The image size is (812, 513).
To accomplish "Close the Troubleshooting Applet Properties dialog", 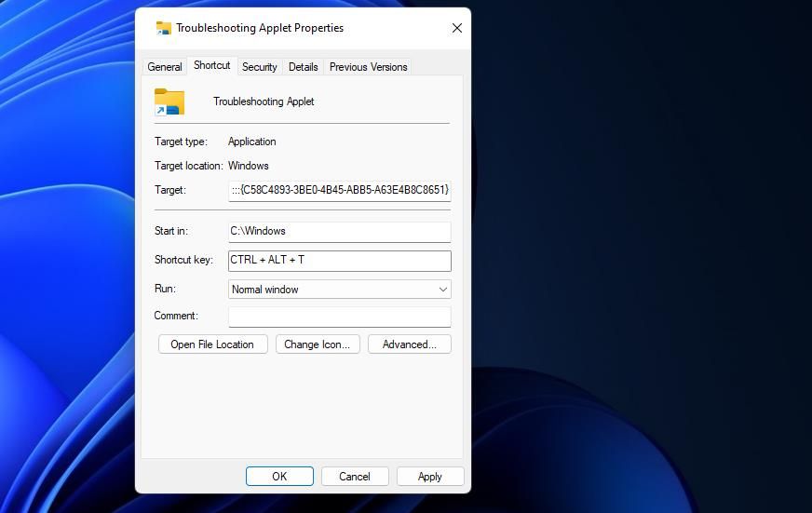I will pos(456,28).
